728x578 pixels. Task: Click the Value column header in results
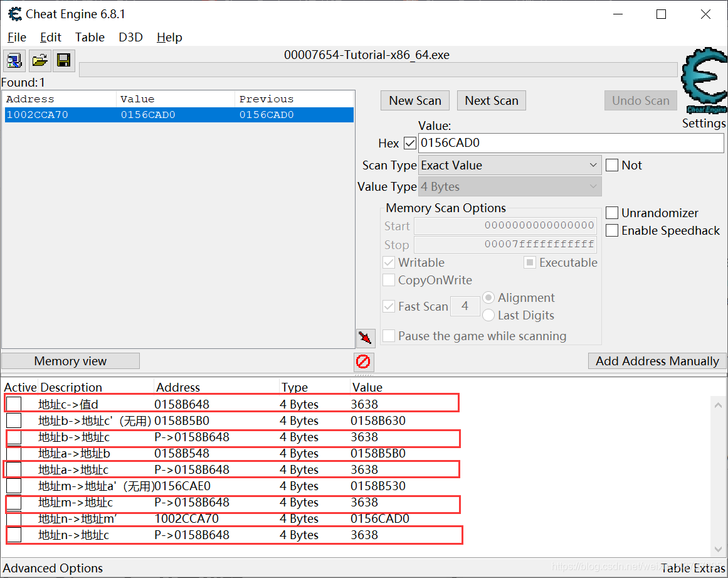(x=176, y=99)
